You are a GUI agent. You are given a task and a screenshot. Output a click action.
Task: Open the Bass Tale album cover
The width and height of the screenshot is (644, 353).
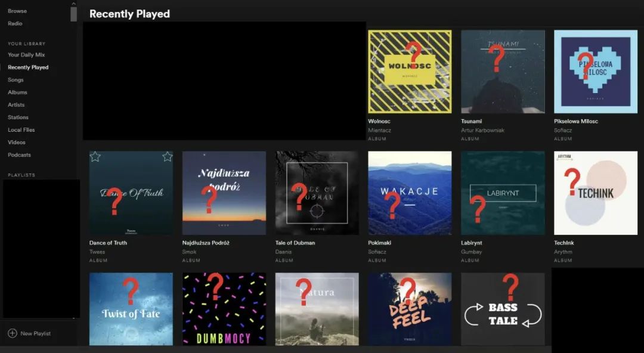[x=503, y=309]
